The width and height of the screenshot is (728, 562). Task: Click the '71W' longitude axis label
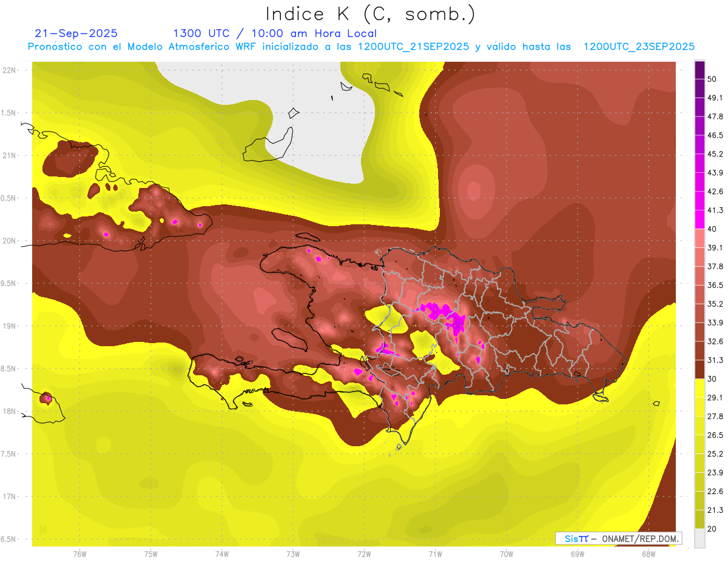[x=435, y=554]
